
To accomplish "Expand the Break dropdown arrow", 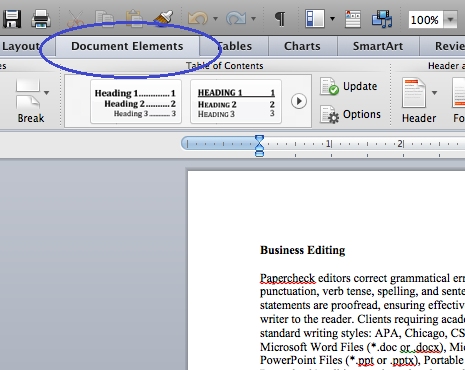I will coord(46,93).
